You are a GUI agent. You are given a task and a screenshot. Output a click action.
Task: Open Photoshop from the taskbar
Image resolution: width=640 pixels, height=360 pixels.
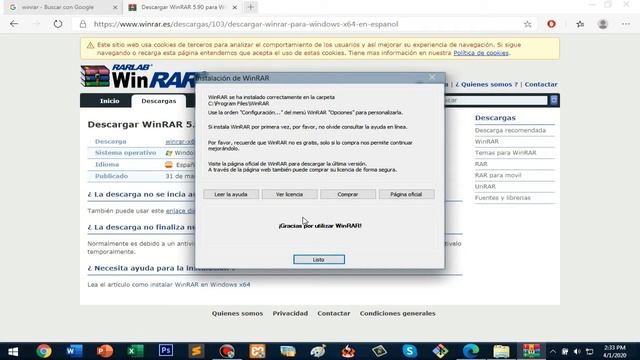point(166,351)
